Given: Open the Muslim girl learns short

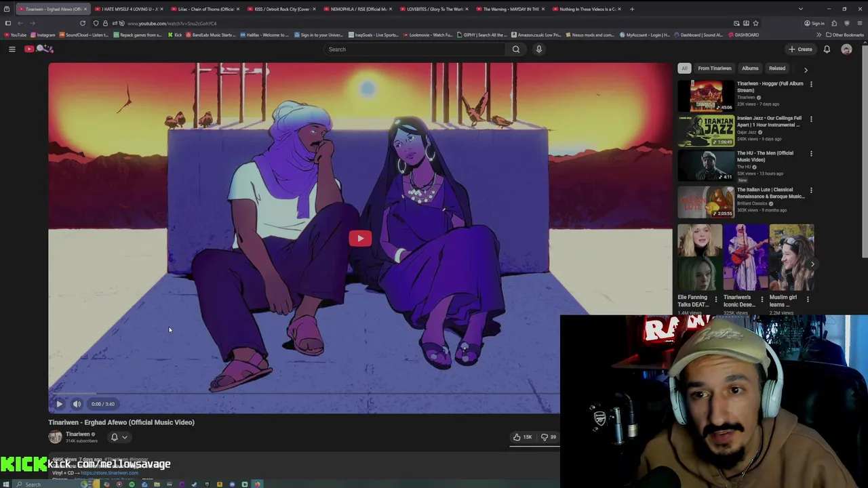Looking at the screenshot, I should (791, 258).
